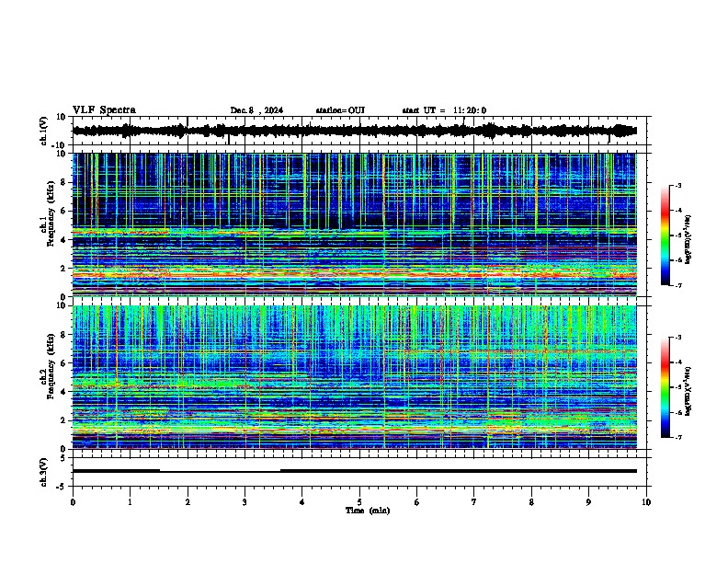Click the "6" tick on the time axis
The image size is (728, 563).
click(417, 502)
